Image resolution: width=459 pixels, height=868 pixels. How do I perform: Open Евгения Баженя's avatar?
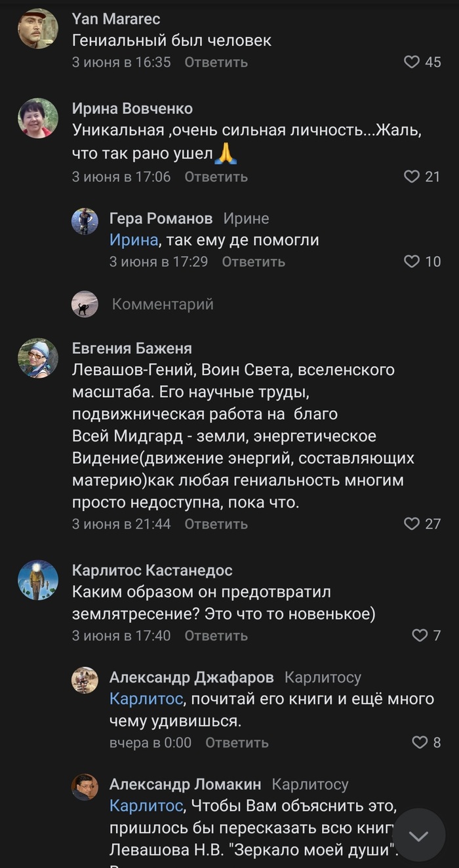pos(38,358)
